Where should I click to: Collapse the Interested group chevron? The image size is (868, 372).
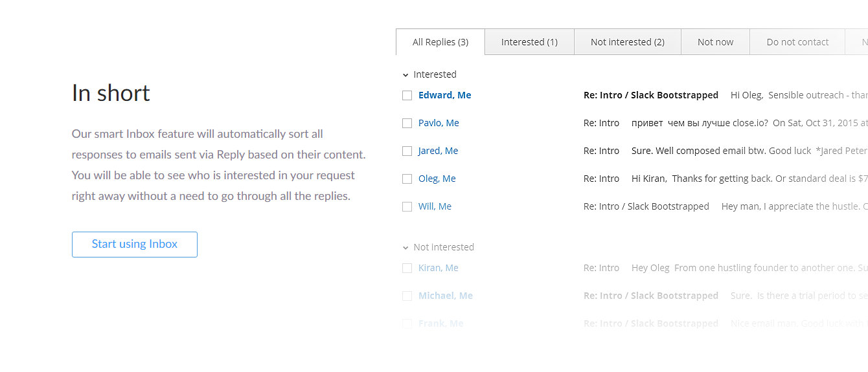(405, 75)
